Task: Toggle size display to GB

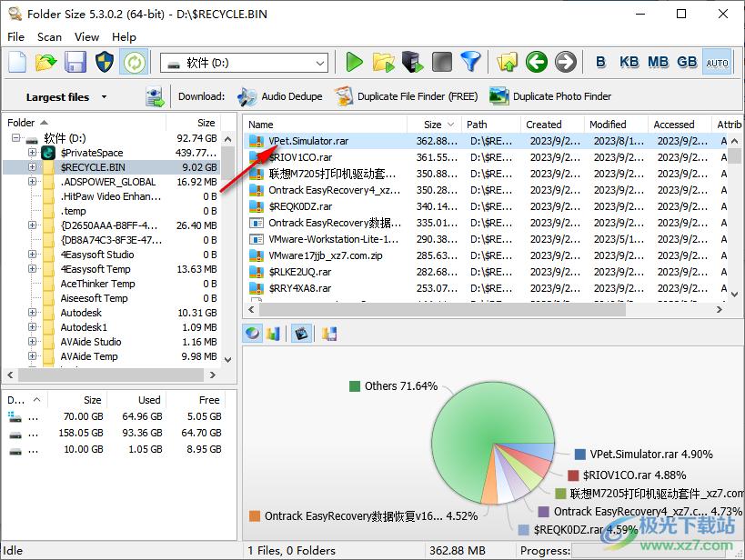Action: (687, 62)
